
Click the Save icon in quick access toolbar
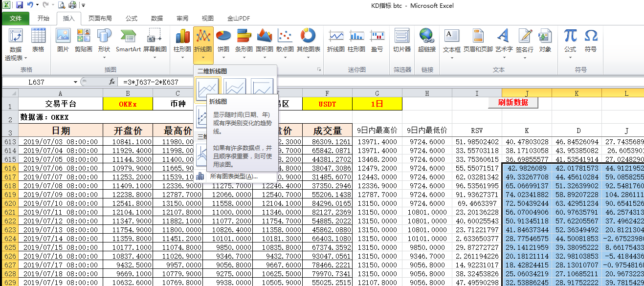pos(20,5)
